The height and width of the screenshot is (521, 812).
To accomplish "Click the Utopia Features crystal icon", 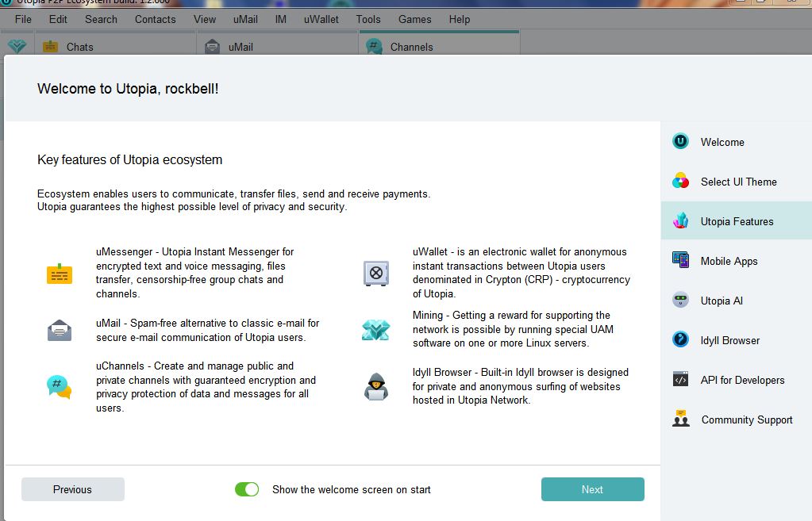I will [x=680, y=221].
